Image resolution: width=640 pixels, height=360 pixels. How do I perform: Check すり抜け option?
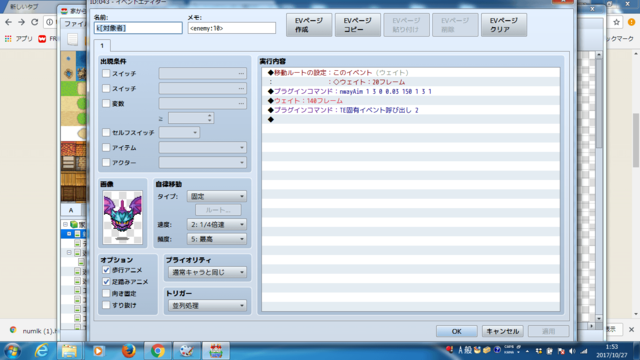click(106, 305)
